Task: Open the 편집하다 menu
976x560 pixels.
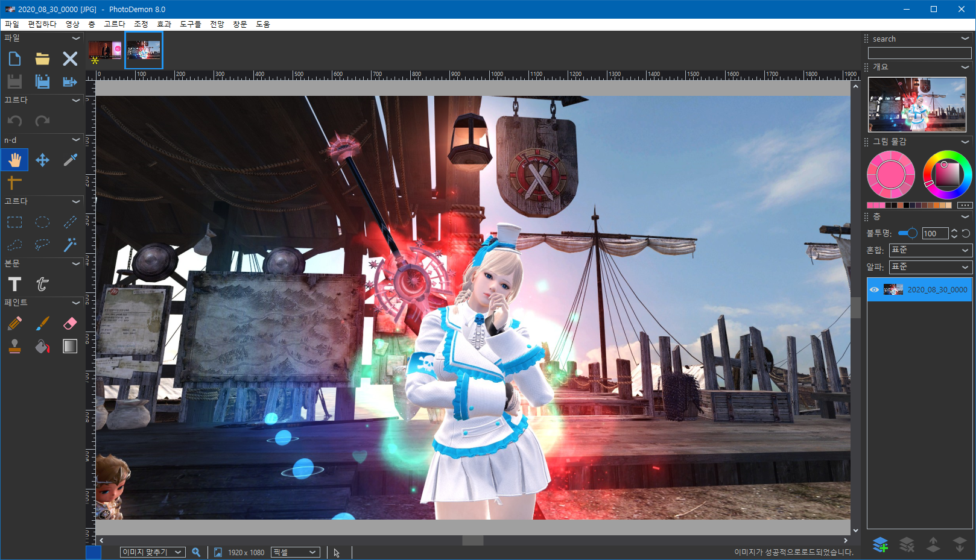Action: point(42,24)
